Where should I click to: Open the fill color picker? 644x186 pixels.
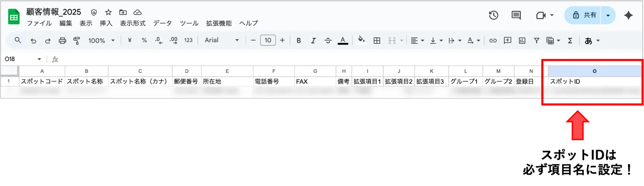coord(361,41)
